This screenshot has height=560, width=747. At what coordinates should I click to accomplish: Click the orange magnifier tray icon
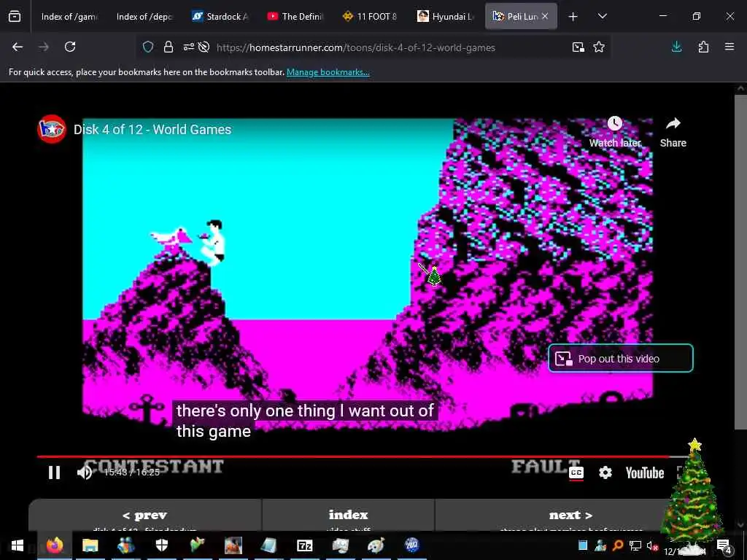click(x=618, y=545)
